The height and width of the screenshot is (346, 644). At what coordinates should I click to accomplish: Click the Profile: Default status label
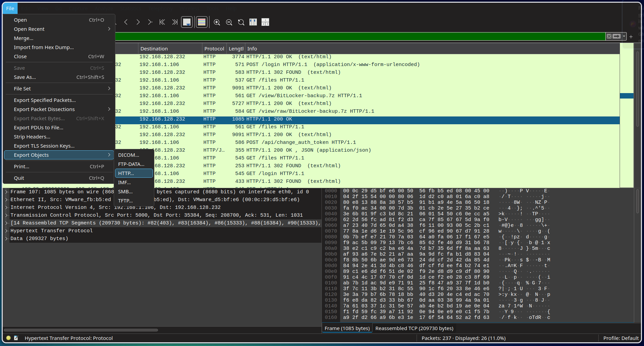coord(621,338)
